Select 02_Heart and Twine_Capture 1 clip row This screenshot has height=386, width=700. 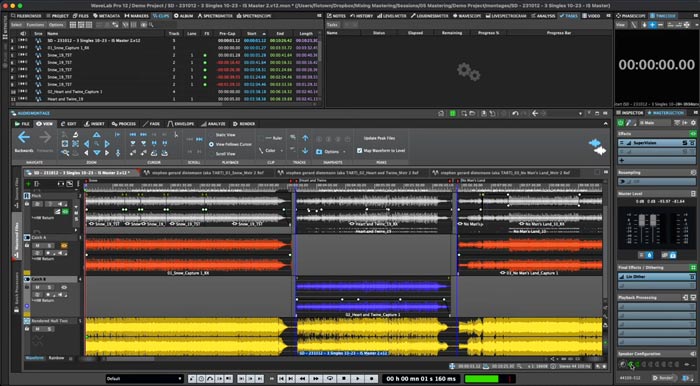[x=164, y=91]
